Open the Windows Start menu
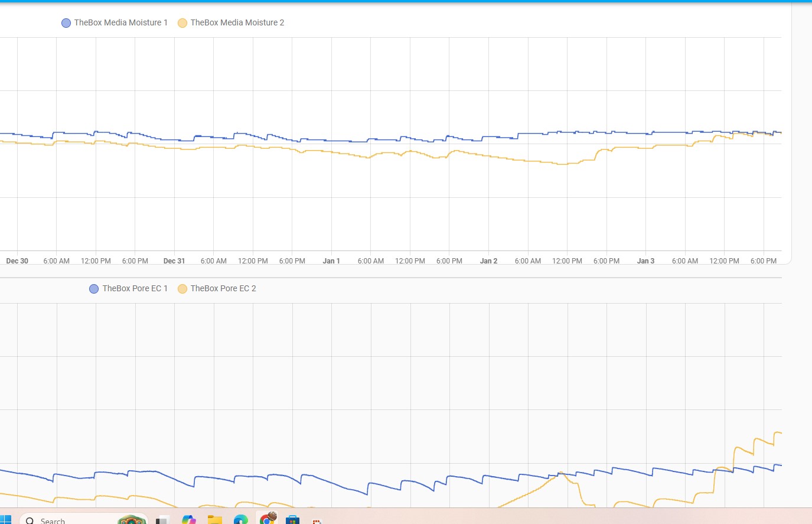 5,519
